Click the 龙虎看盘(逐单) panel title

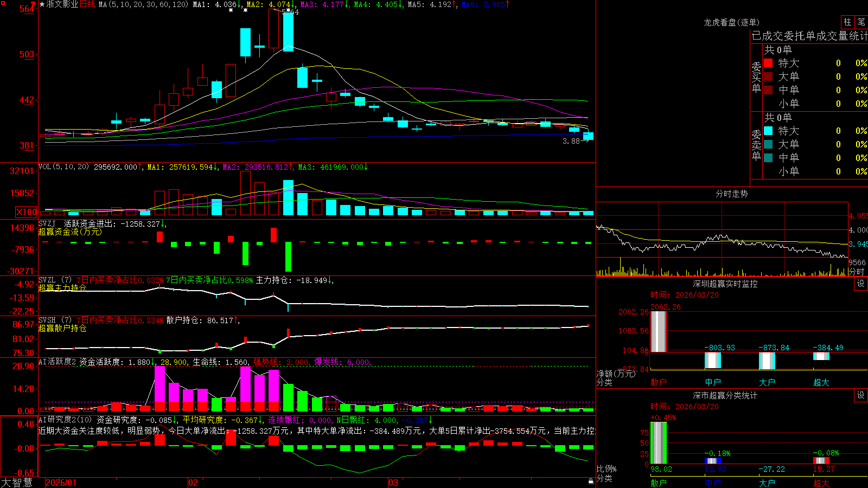pos(731,22)
